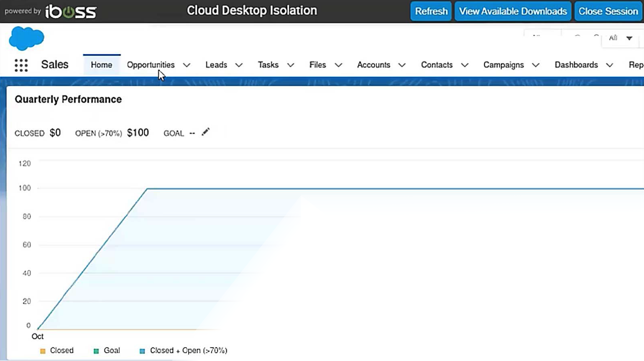Expand the Accounts tab dropdown chevron
The width and height of the screenshot is (644, 361).
tap(402, 65)
